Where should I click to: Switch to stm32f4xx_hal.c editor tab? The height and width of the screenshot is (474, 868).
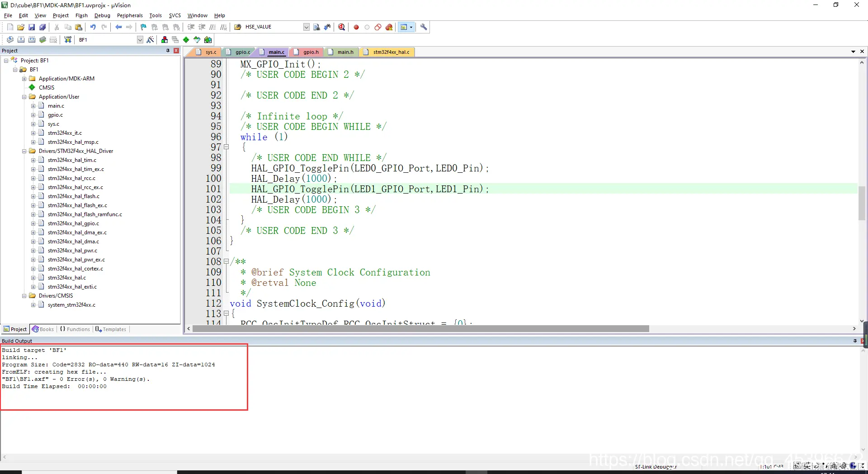[387, 52]
